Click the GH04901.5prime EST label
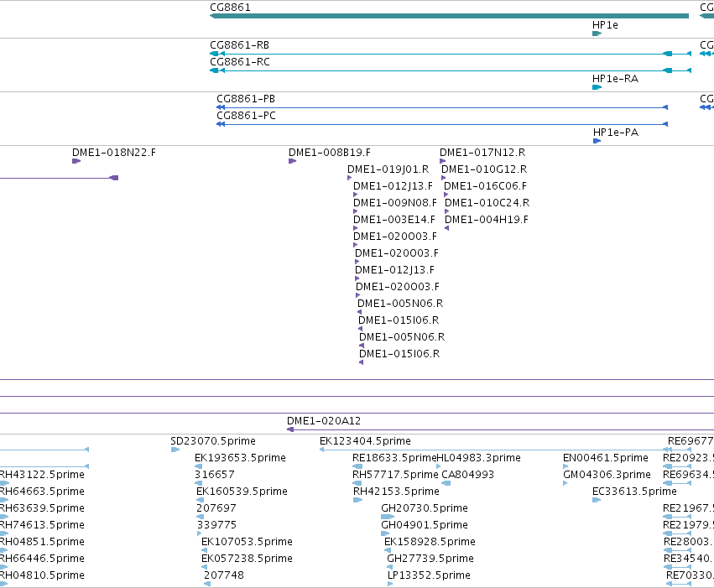The width and height of the screenshot is (714, 588). (x=425, y=525)
